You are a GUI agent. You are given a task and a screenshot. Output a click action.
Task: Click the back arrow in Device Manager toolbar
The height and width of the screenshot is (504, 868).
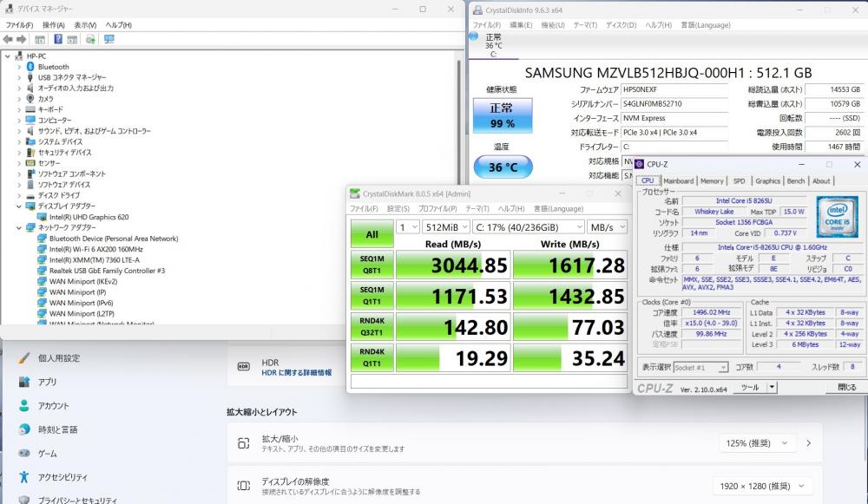click(x=8, y=39)
